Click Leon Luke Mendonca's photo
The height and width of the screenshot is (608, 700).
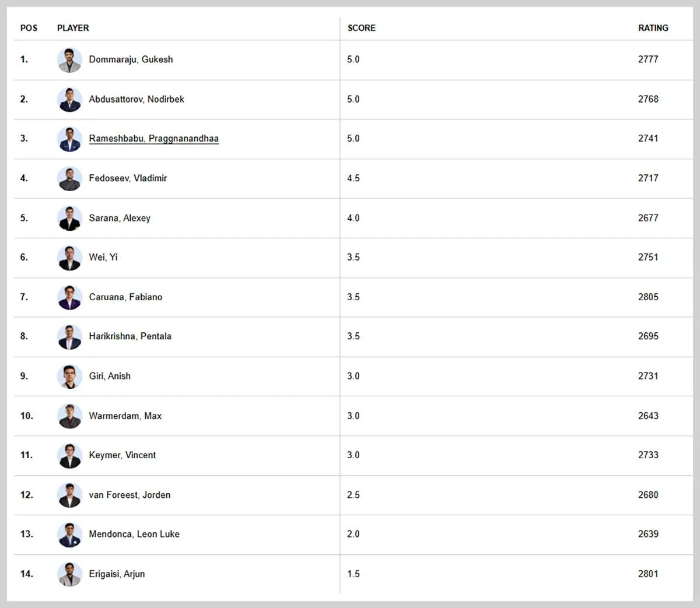point(69,534)
